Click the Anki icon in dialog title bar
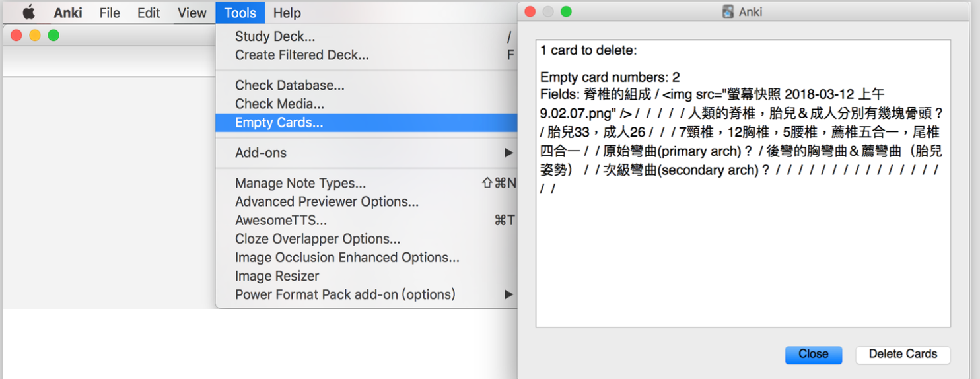This screenshot has height=379, width=980. click(728, 11)
